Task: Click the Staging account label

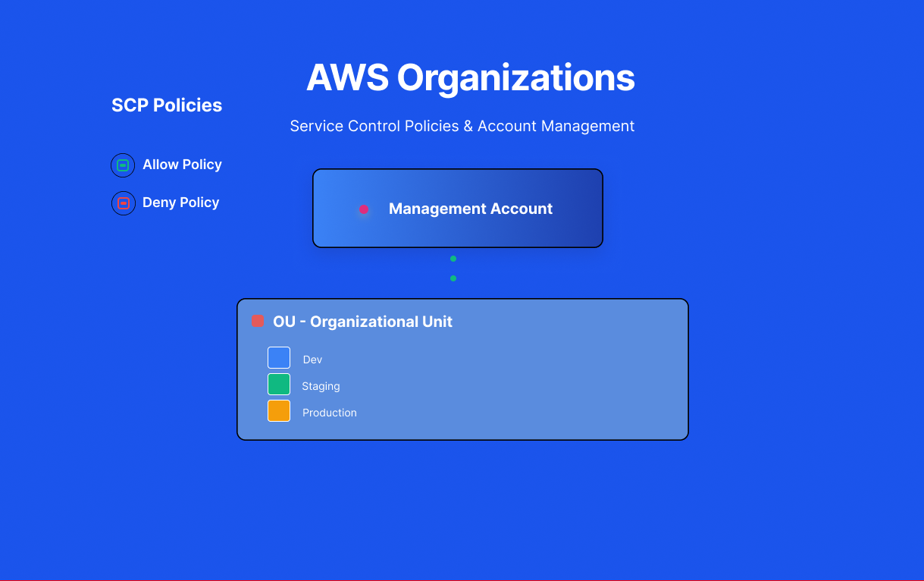Action: tap(321, 386)
